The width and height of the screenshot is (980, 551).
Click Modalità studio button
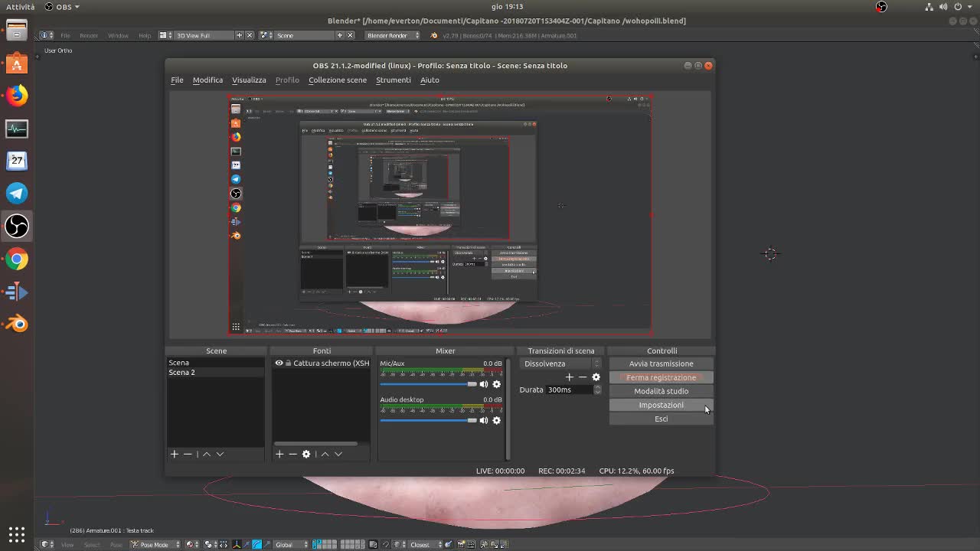tap(661, 391)
